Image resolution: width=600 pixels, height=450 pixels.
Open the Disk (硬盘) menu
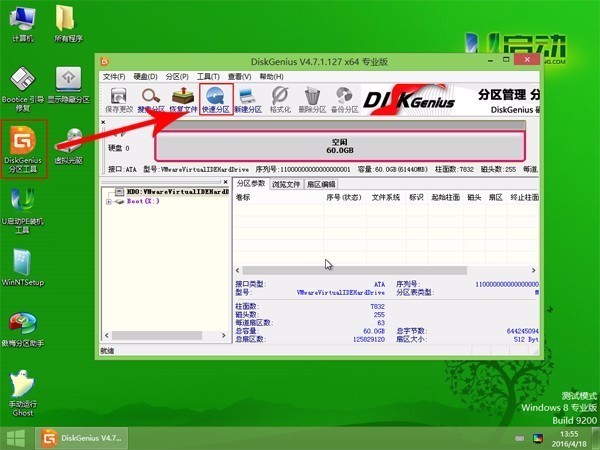[x=145, y=77]
